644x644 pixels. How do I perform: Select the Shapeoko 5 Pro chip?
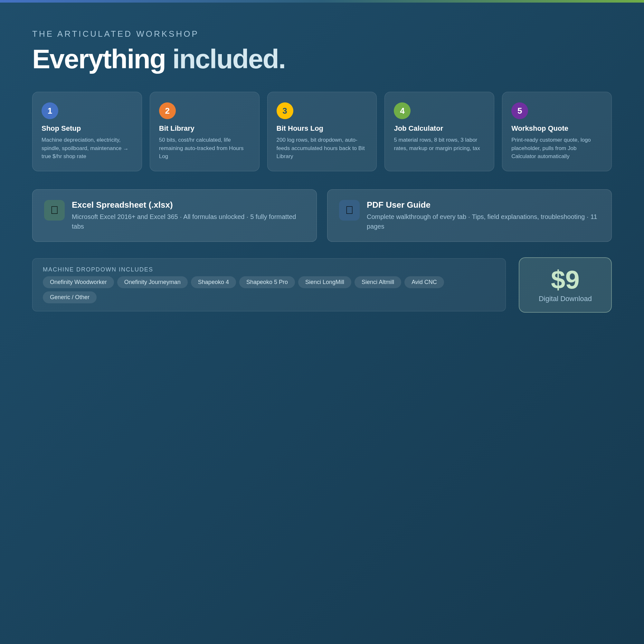267,282
